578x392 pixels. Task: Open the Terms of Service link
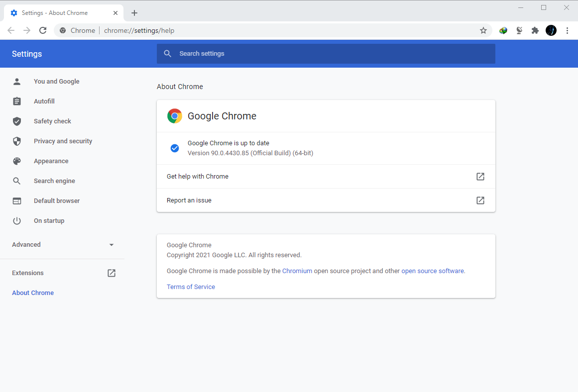[191, 287]
